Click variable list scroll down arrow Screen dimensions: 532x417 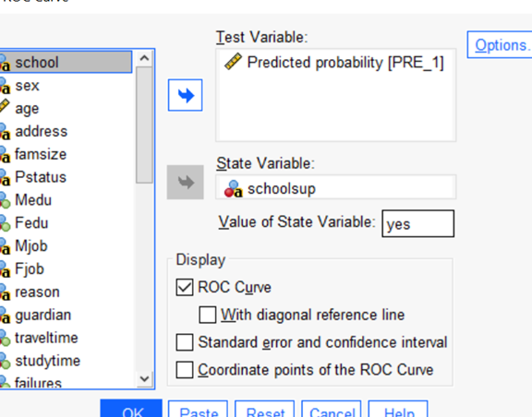pos(144,378)
